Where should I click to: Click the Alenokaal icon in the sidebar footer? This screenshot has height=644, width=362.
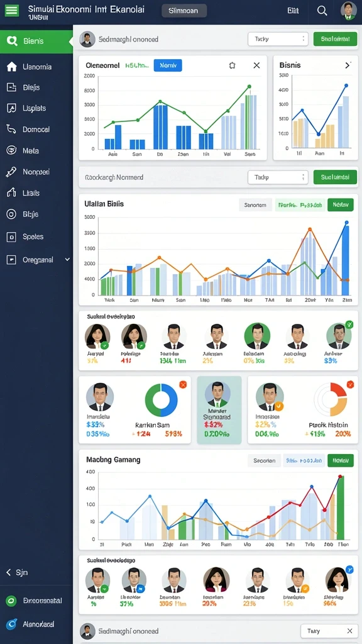click(11, 624)
